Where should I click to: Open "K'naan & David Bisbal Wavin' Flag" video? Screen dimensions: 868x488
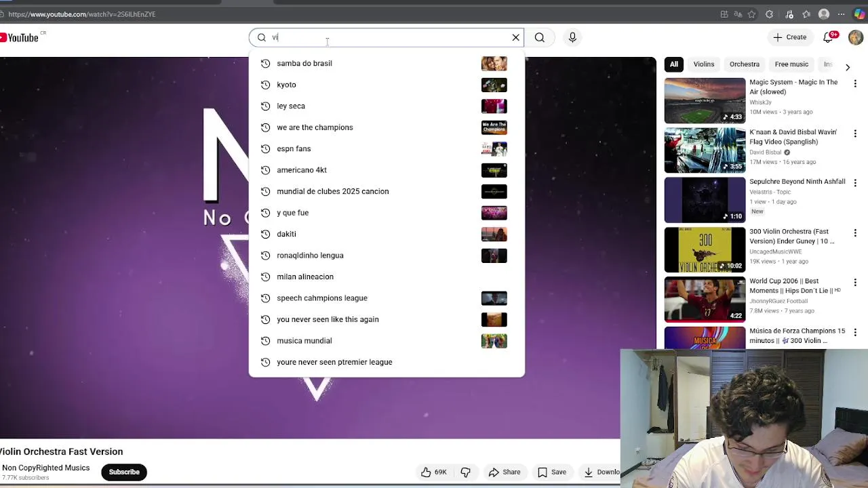pyautogui.click(x=793, y=137)
